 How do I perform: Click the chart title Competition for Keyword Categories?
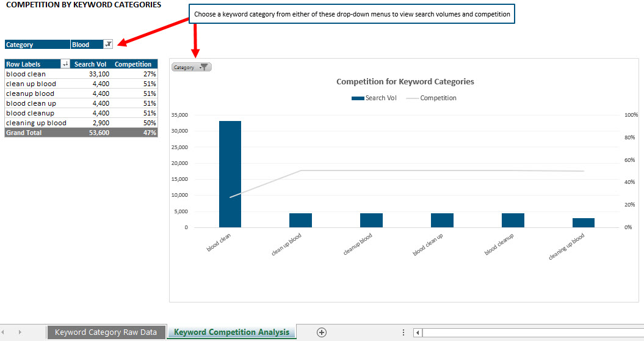tap(405, 81)
